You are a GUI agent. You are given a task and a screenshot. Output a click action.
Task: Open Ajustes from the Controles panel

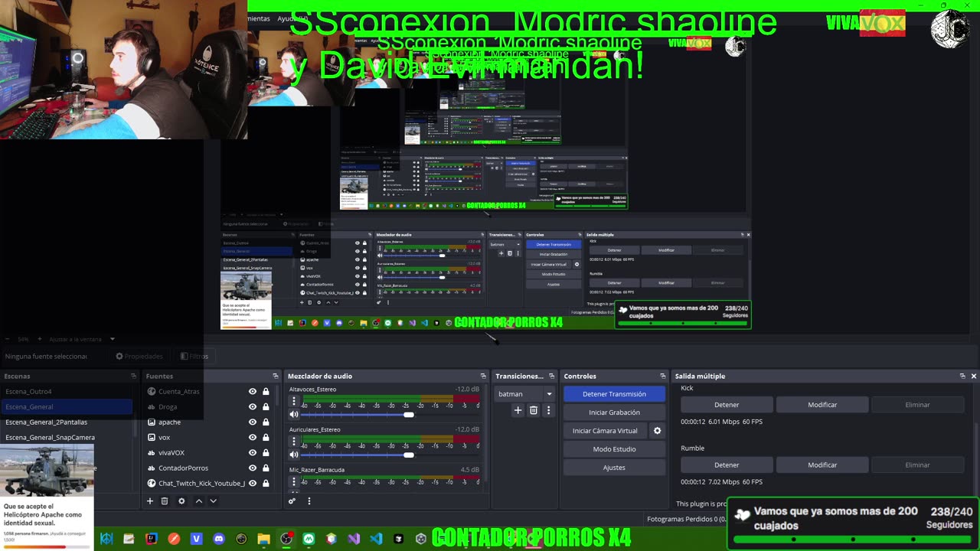614,468
